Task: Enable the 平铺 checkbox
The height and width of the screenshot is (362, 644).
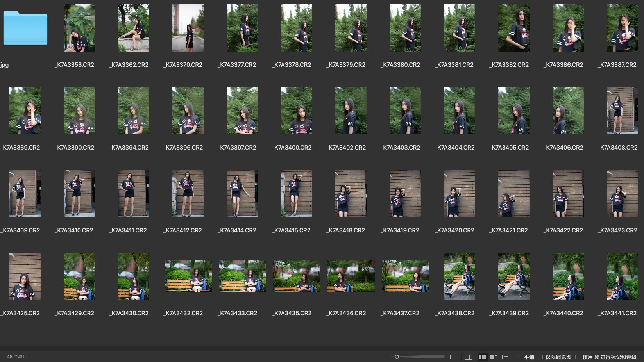Action: [519, 357]
